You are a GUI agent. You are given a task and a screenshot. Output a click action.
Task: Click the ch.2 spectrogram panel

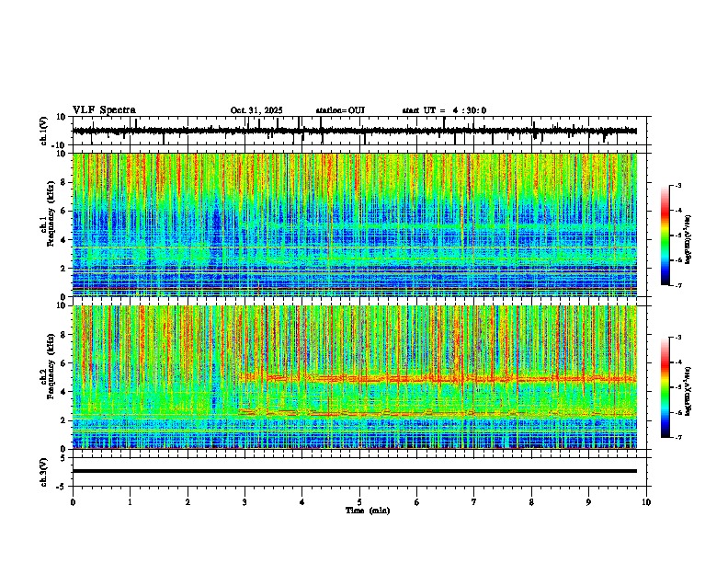pyautogui.click(x=355, y=377)
